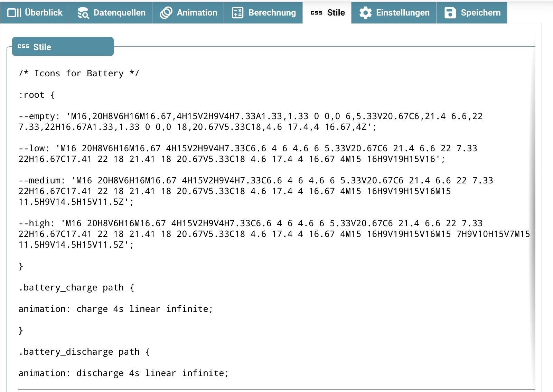Click the Datenquellen database search icon

pos(83,13)
